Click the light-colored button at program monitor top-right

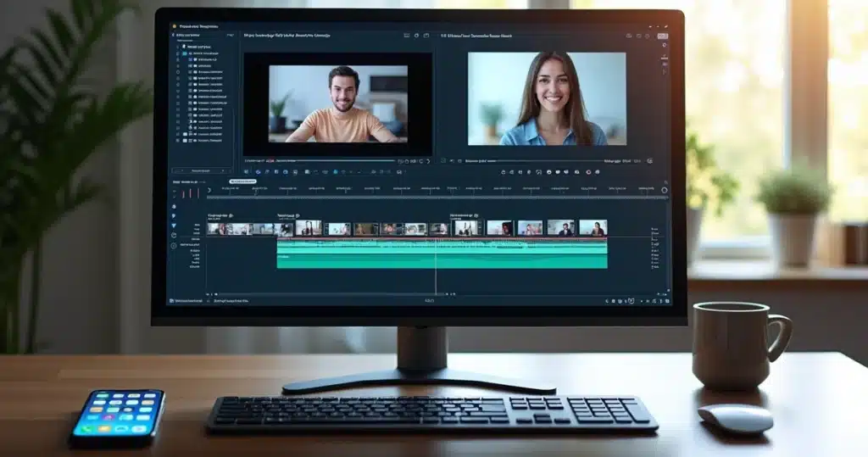tap(662, 36)
